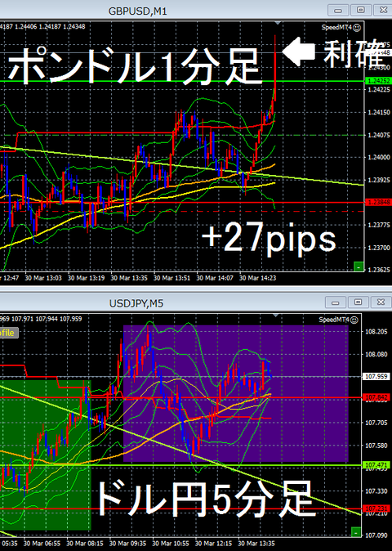392x551 pixels.
Task: Click the 30 Mar 13:35 time label in USDJPY chart
Action: (256, 544)
